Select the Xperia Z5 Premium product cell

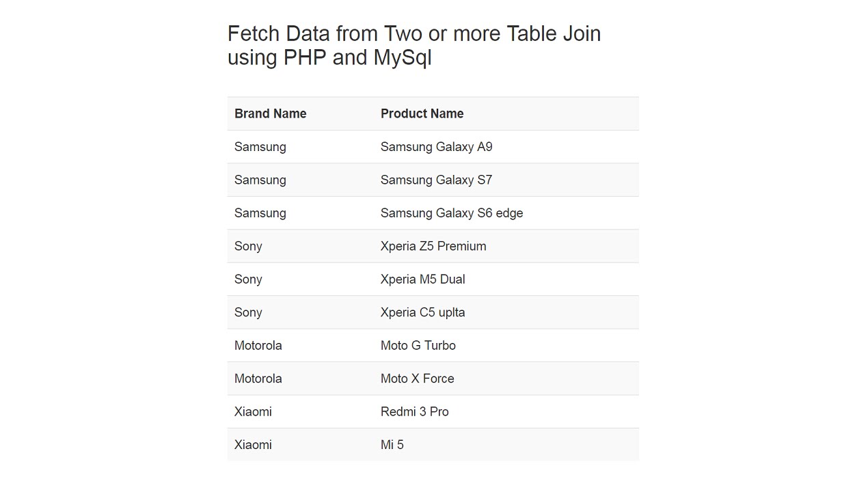point(433,246)
